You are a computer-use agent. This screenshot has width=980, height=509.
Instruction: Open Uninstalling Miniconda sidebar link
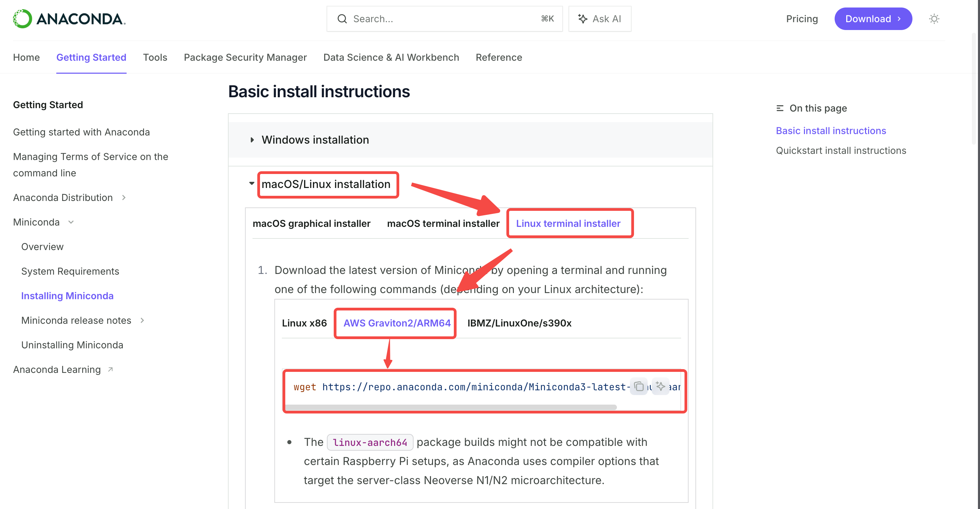tap(72, 345)
